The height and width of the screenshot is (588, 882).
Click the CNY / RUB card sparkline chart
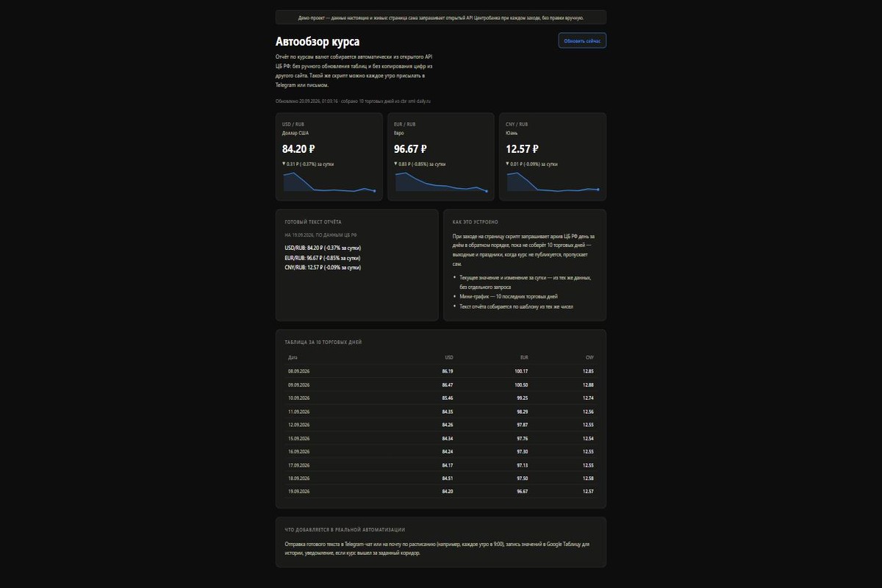pyautogui.click(x=553, y=182)
